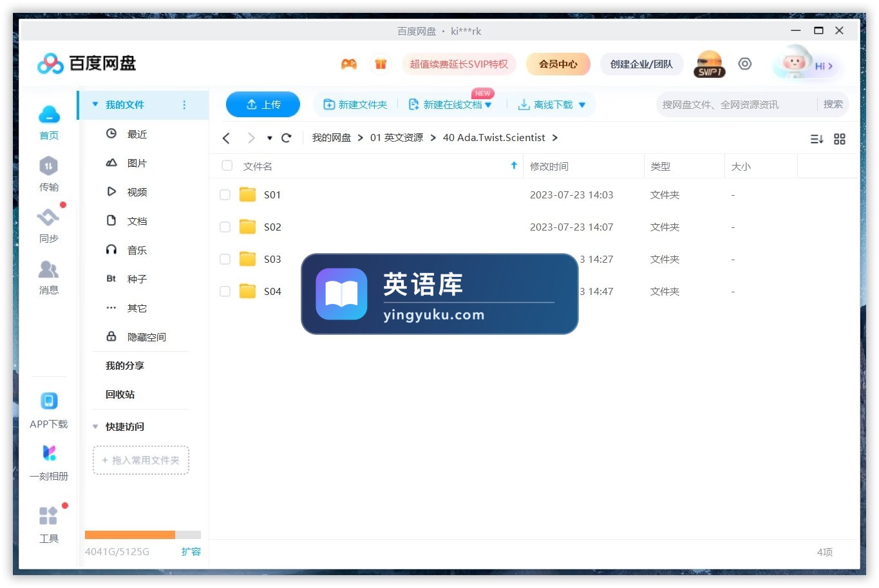Open S01 folder icon
Viewport: 879px width, 588px height.
(248, 194)
